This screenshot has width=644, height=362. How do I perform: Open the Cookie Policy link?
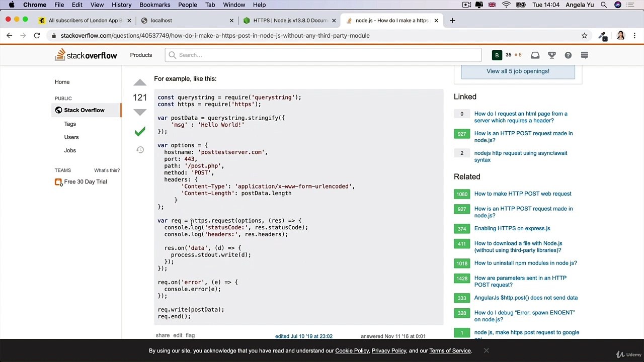tap(352, 350)
